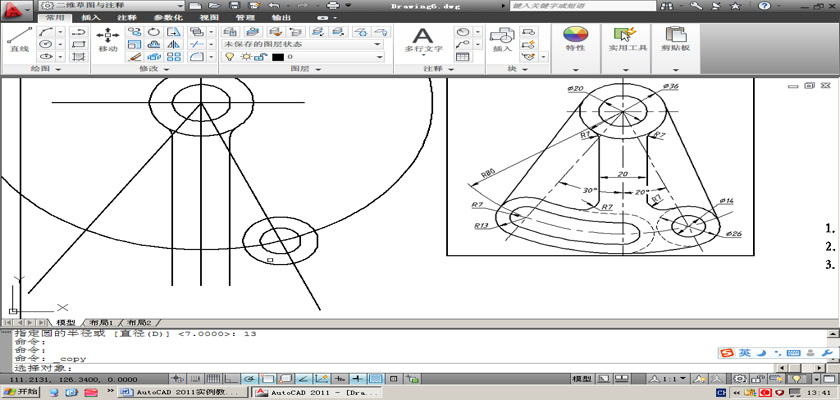This screenshot has height=400, width=840.
Task: Toggle the layer freeze sun icon
Action: click(243, 57)
